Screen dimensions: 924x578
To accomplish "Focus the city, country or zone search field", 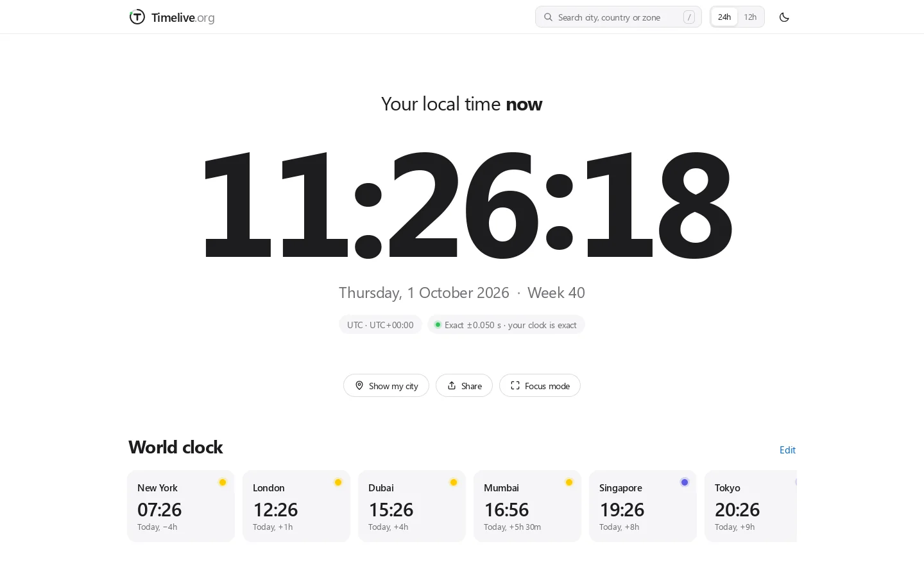I will (x=618, y=17).
